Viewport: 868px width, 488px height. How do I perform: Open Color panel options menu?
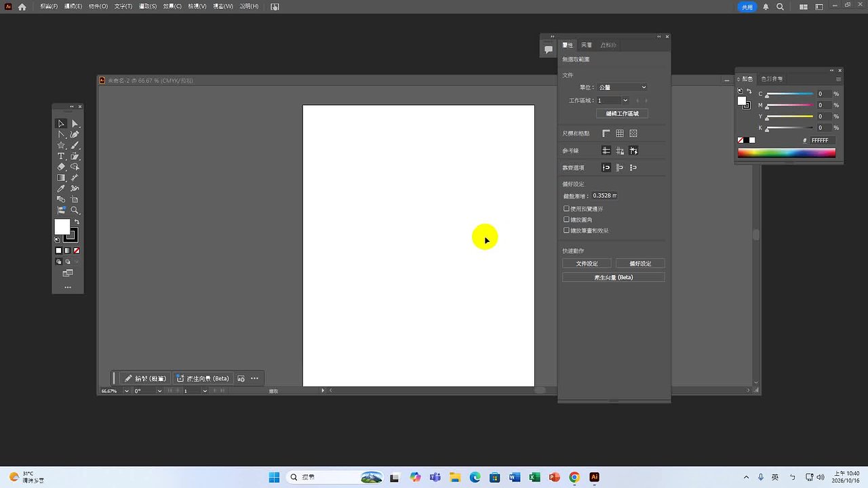838,79
